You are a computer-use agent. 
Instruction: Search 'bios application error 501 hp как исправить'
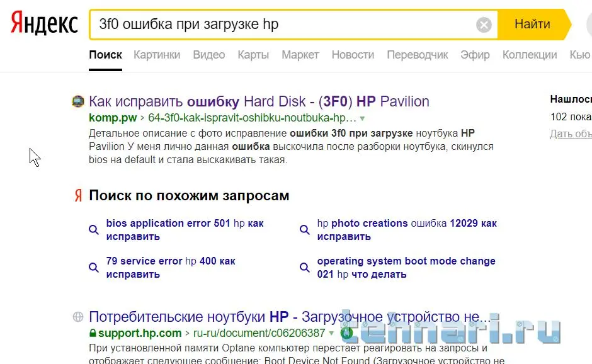185,230
